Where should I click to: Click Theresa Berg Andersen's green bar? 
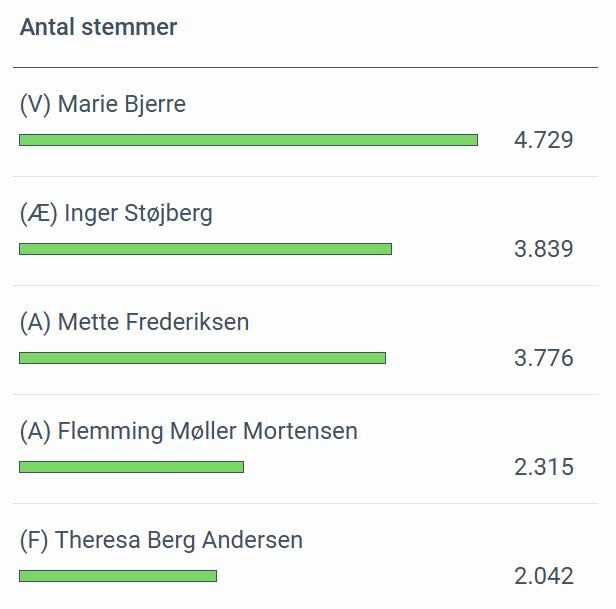pyautogui.click(x=118, y=576)
